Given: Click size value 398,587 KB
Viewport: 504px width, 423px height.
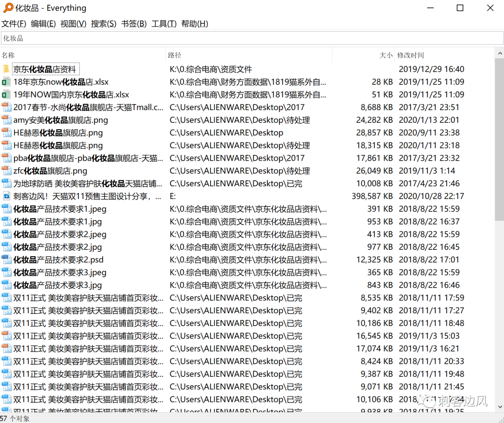Looking at the screenshot, I should point(372,196).
